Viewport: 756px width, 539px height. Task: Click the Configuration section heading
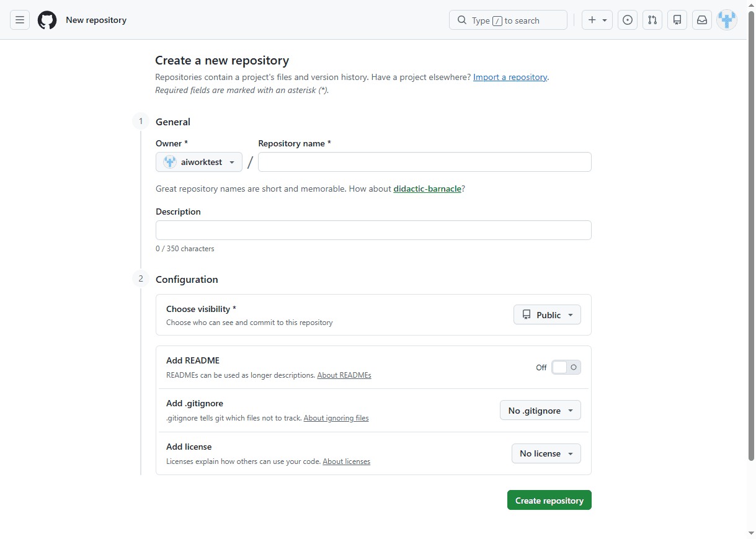187,280
